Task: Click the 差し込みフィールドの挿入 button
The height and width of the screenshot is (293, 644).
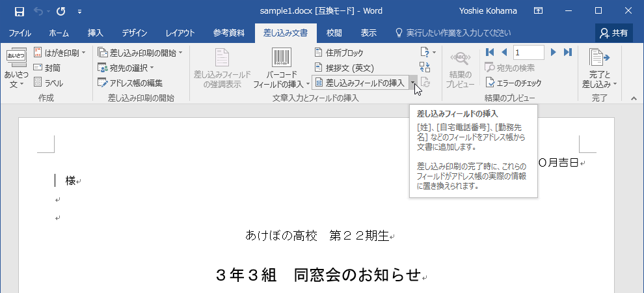Action: click(360, 83)
